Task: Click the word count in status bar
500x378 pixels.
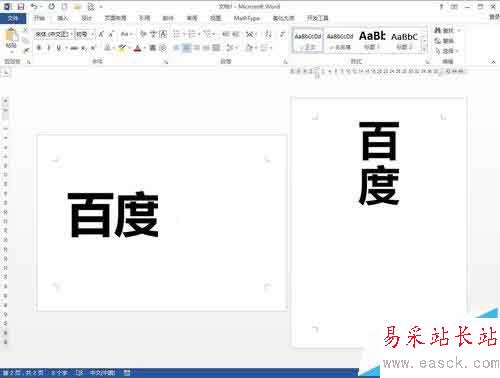Action: point(59,373)
